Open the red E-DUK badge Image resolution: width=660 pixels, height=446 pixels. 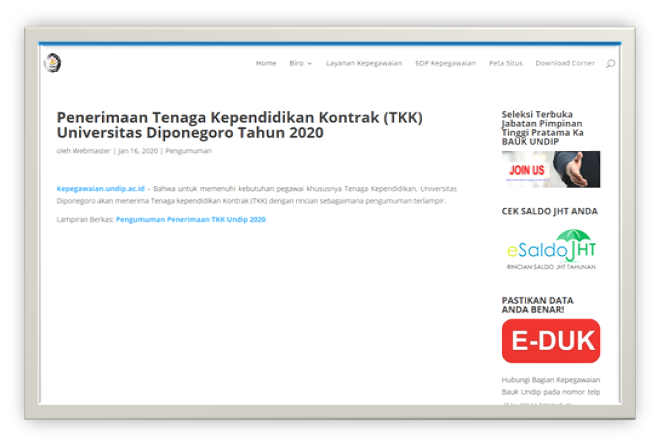(550, 341)
